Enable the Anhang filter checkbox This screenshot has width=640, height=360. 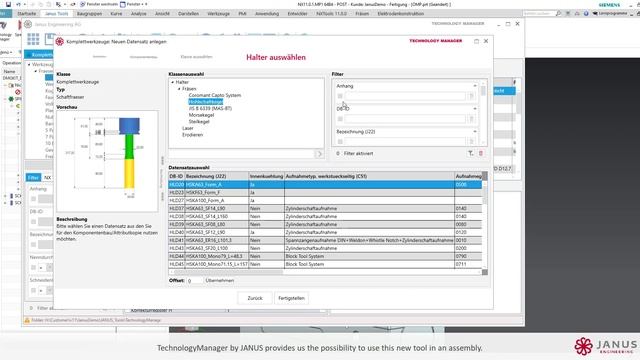point(340,96)
